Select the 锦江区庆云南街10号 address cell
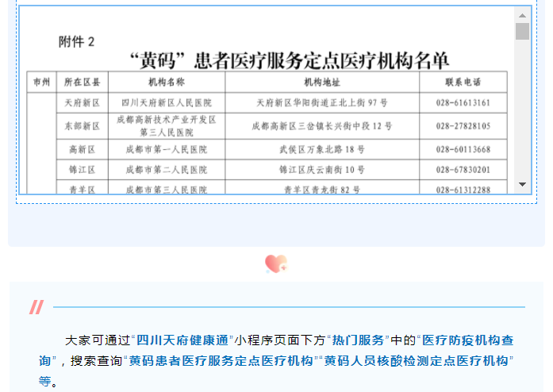 coord(321,170)
